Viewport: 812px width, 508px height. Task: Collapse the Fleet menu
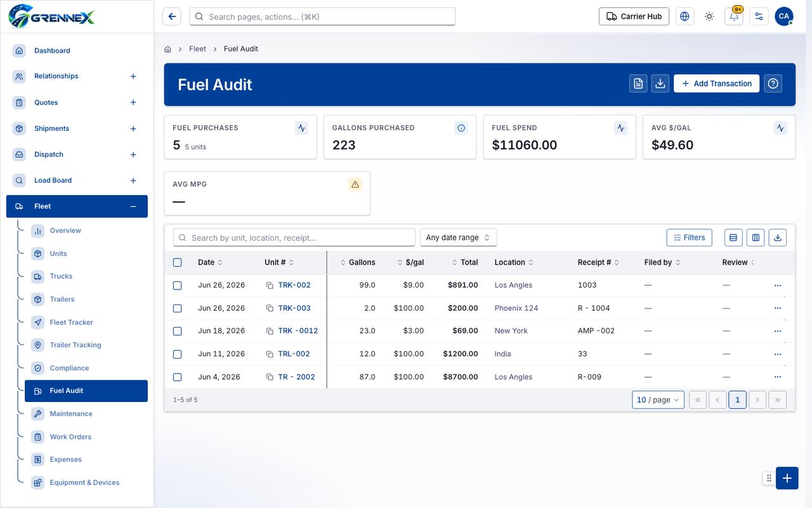coord(133,206)
